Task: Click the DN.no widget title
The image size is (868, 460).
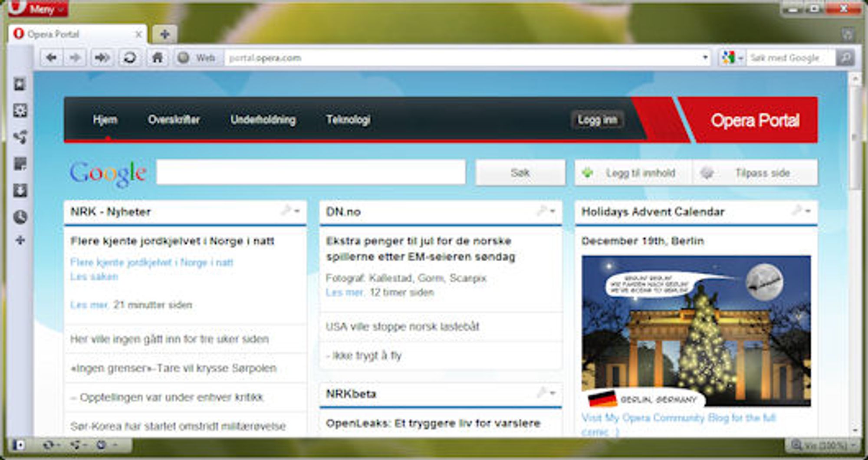Action: (x=343, y=212)
